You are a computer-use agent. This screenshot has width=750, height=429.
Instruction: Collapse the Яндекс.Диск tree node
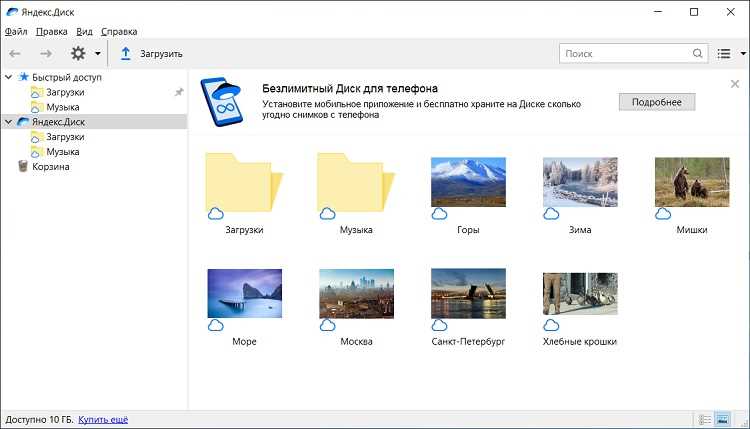click(9, 122)
